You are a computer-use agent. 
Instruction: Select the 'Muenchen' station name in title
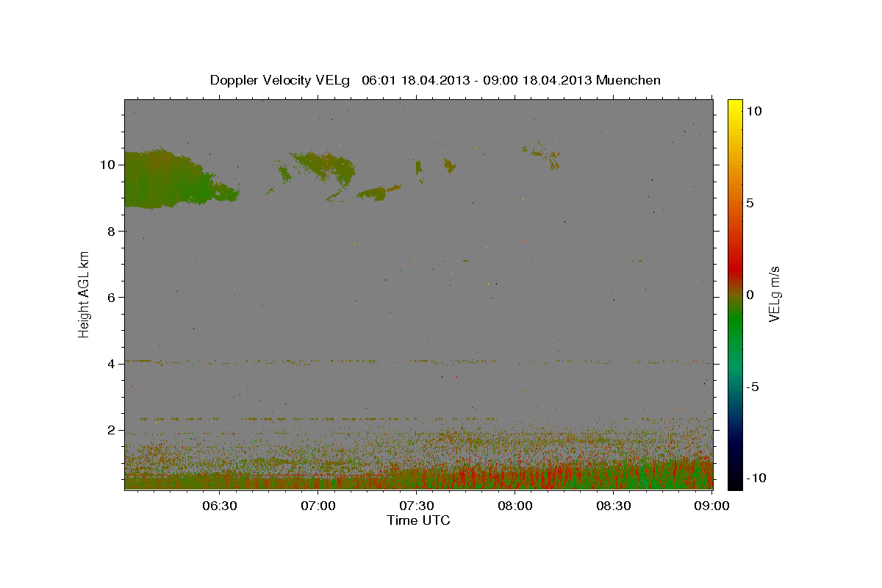click(628, 80)
